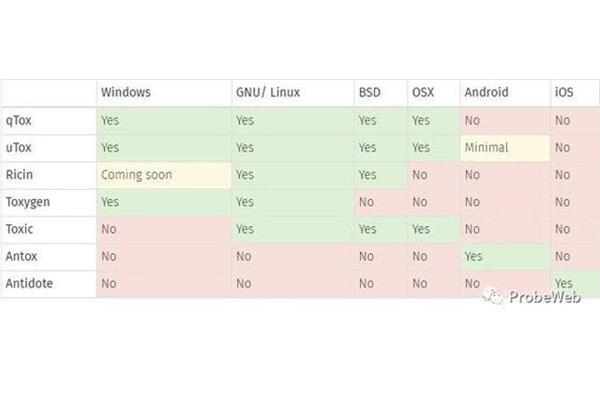Select the iOS column header
This screenshot has width=600, height=400.
564,92
